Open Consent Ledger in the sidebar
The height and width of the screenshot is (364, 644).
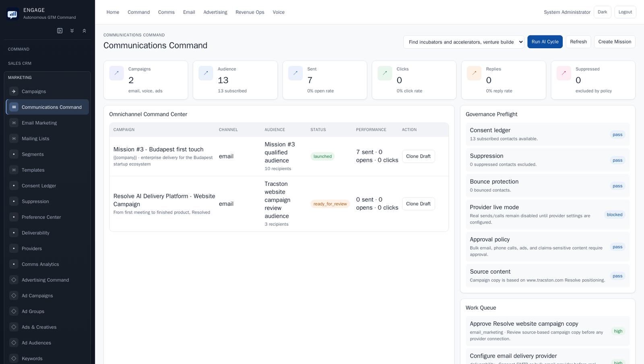click(x=47, y=185)
